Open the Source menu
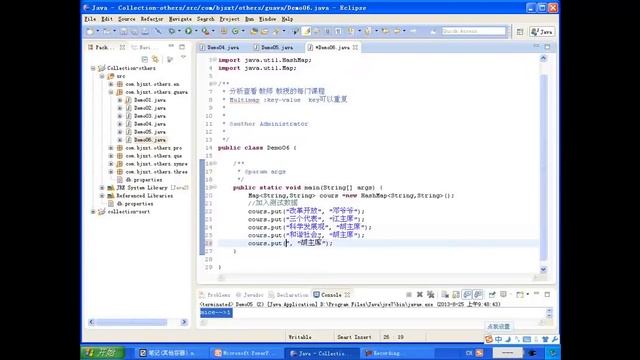This screenshot has height=360, width=640. point(127,19)
